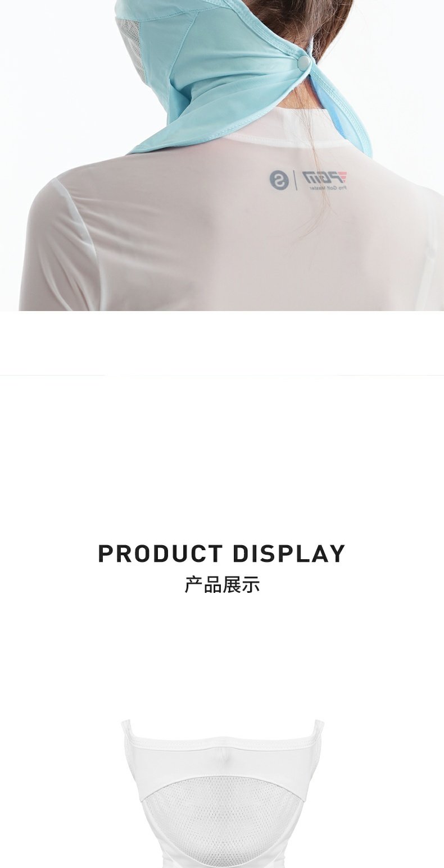Viewport: 444px width, 868px height.
Task: Open the model back-view photo
Action: click(x=222, y=156)
